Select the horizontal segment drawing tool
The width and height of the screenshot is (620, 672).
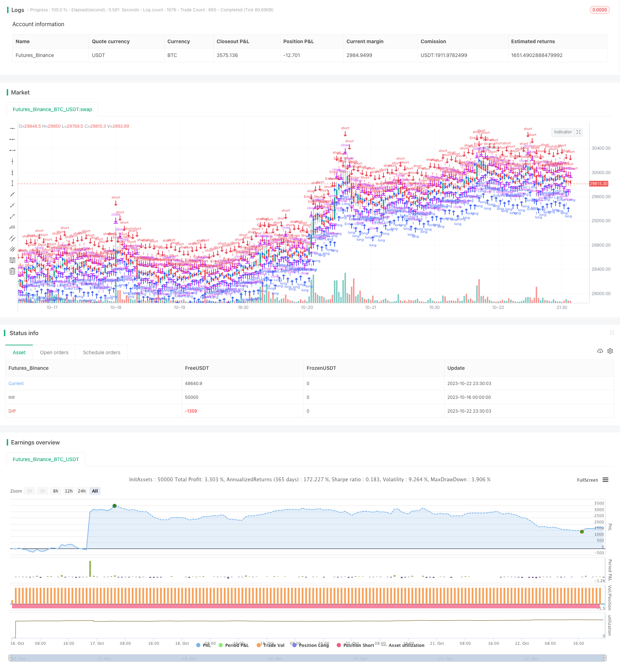click(x=12, y=150)
